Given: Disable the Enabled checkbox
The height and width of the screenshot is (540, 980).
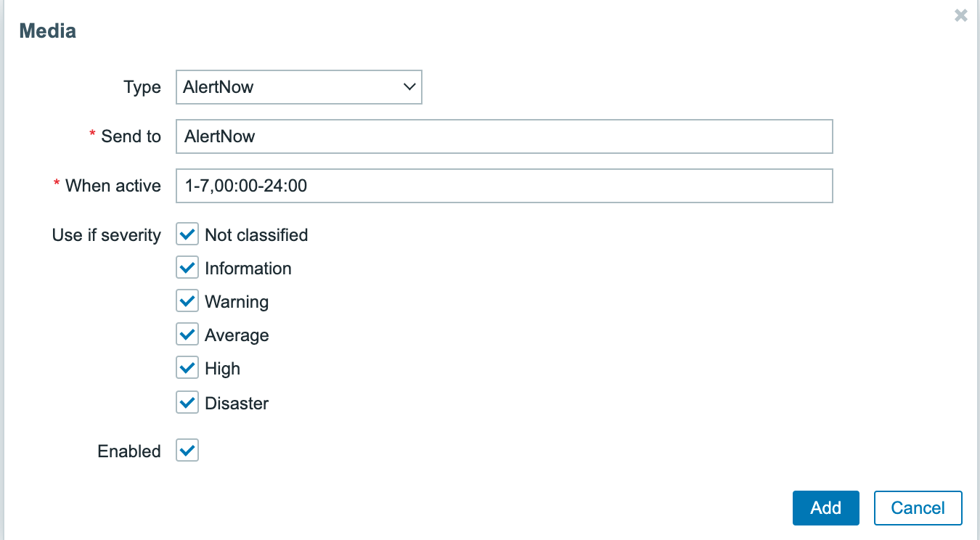Looking at the screenshot, I should tap(187, 451).
